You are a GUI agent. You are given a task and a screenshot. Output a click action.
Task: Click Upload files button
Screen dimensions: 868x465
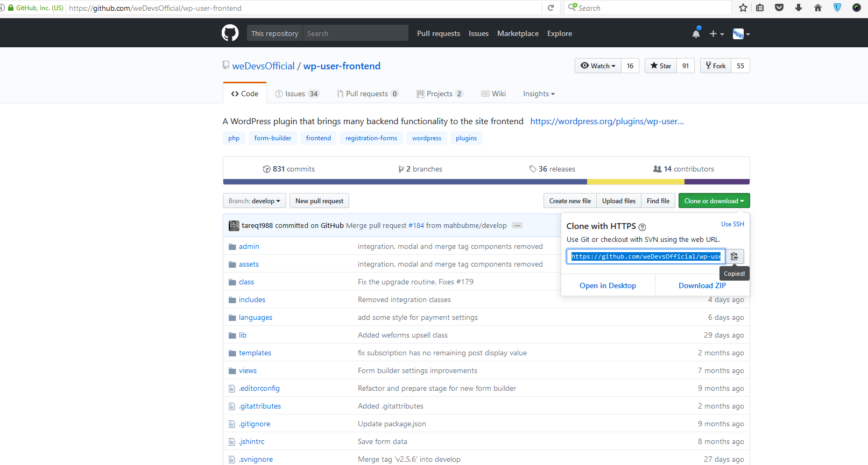click(619, 201)
